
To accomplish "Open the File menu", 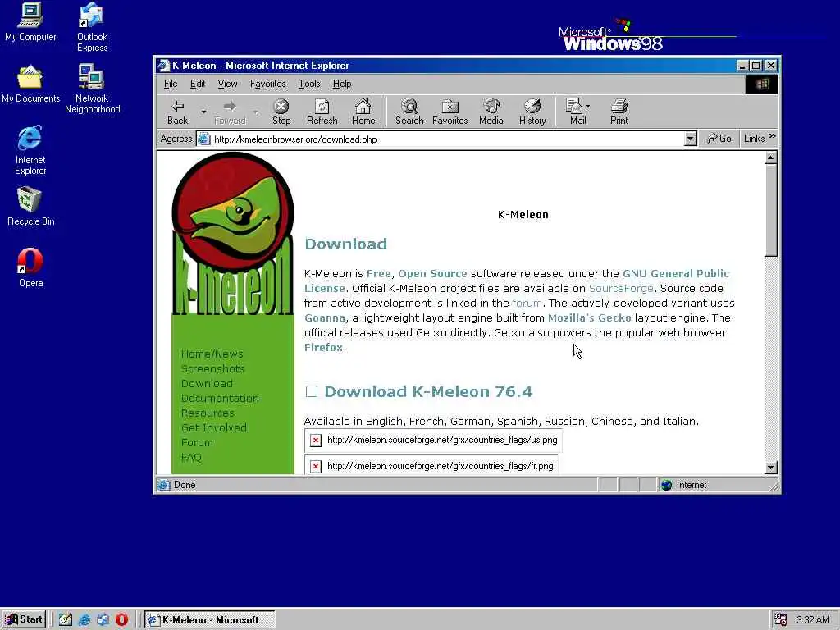I will coord(171,84).
